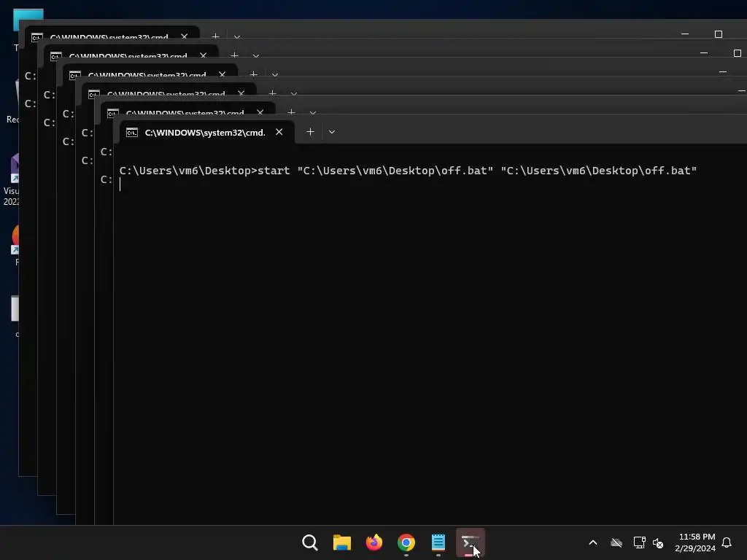The height and width of the screenshot is (560, 747).
Task: Add a new tab in the third-from-back terminal
Action: [253, 74]
